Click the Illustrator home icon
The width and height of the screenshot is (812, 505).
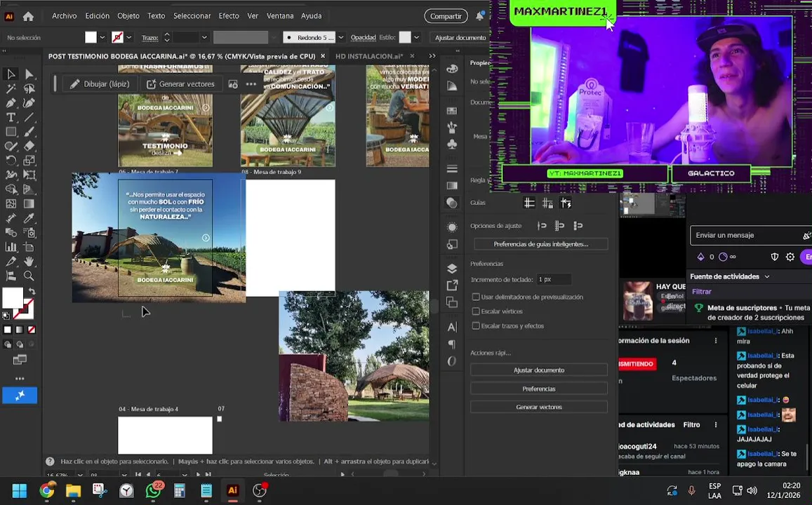[x=29, y=17]
